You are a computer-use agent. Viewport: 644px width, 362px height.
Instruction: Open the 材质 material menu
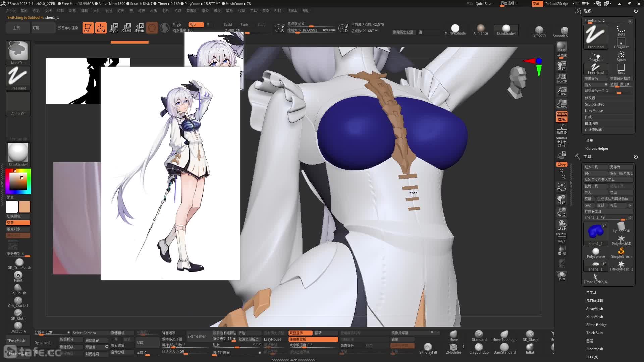(154, 11)
